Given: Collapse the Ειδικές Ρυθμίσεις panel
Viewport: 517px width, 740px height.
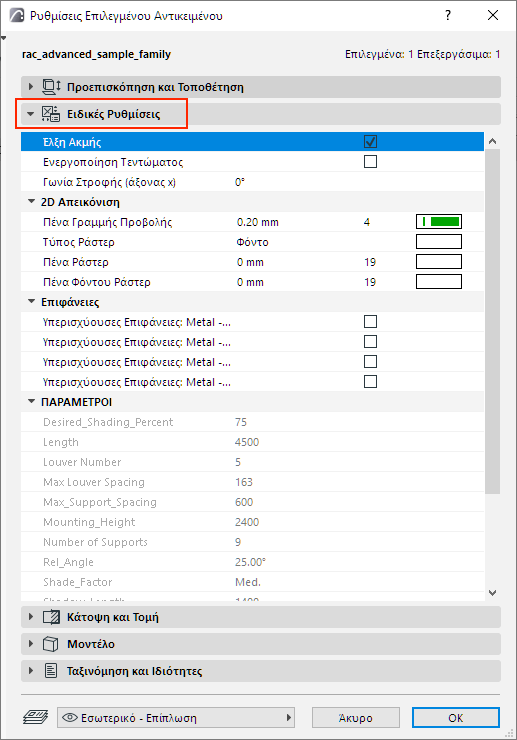Looking at the screenshot, I should pyautogui.click(x=31, y=114).
